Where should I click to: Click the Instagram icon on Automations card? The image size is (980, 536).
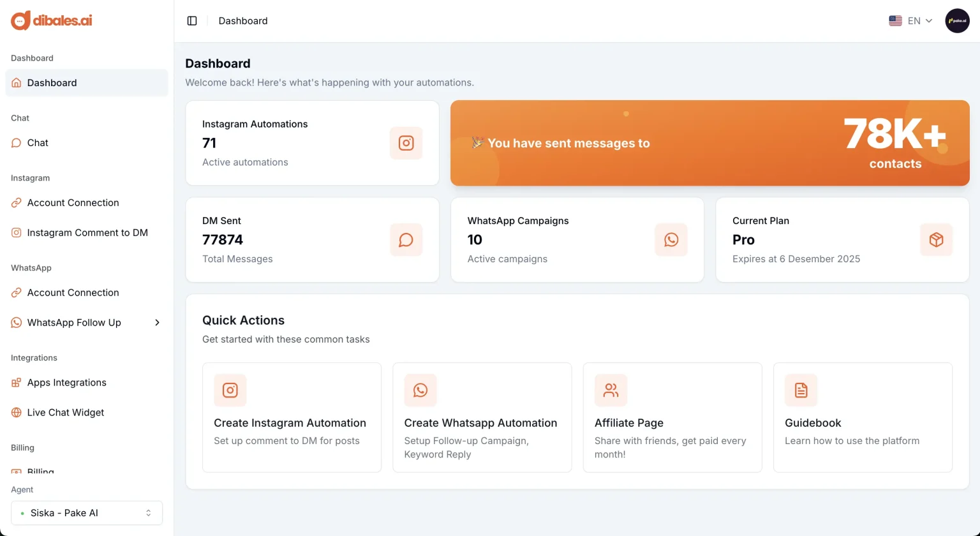pos(406,143)
